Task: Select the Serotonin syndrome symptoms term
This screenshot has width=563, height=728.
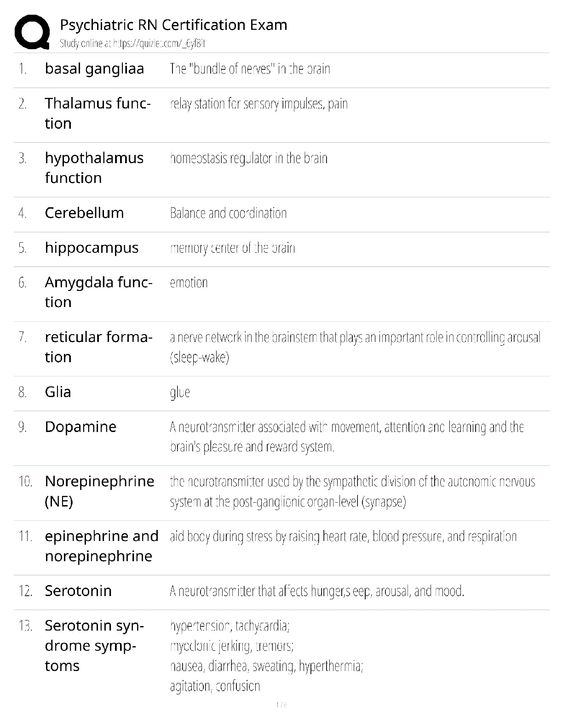Action: tap(94, 645)
